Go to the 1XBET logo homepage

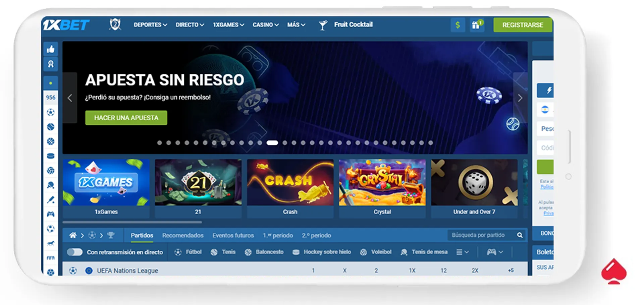tap(66, 25)
